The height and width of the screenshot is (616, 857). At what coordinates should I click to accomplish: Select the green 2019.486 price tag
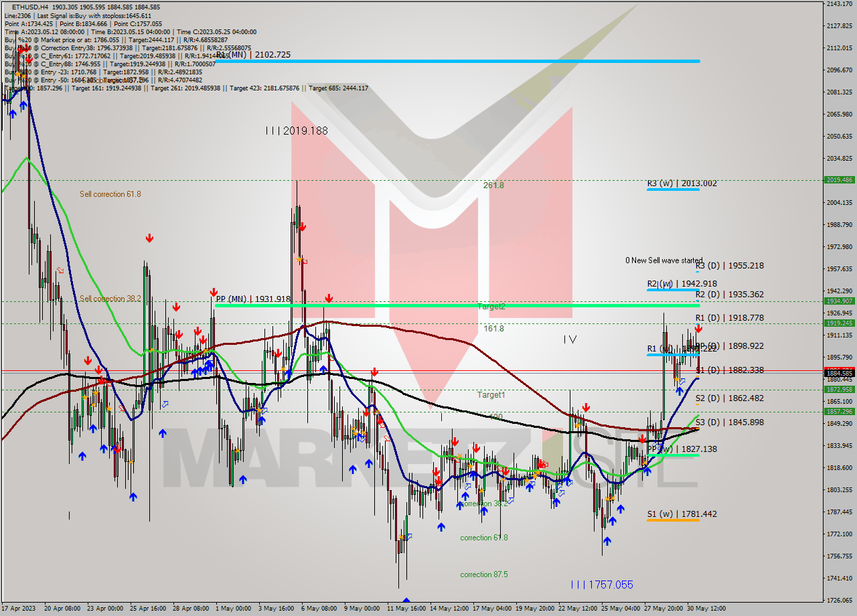coord(840,180)
